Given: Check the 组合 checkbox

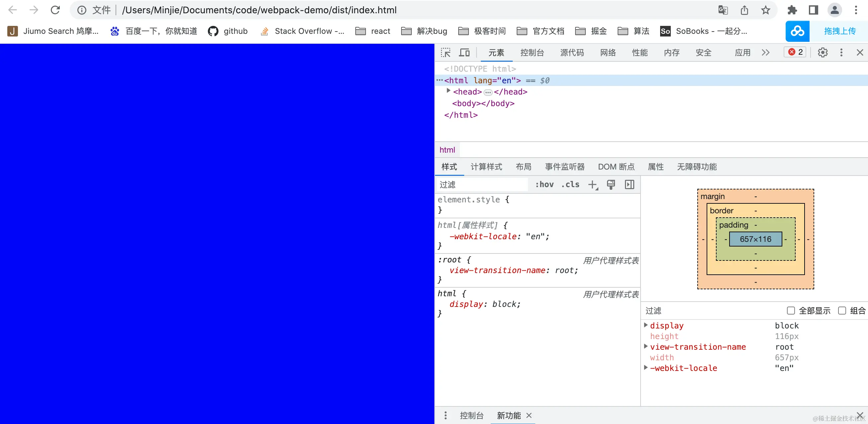Looking at the screenshot, I should click(x=842, y=311).
